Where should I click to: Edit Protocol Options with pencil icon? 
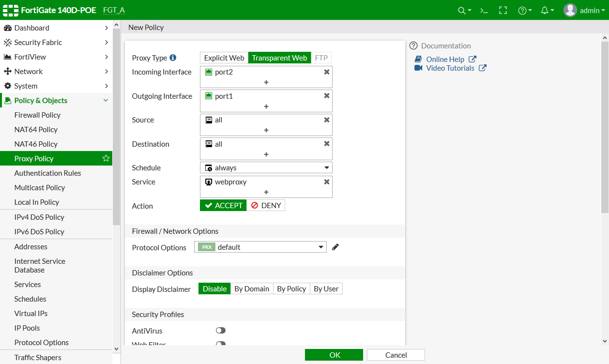[335, 247]
